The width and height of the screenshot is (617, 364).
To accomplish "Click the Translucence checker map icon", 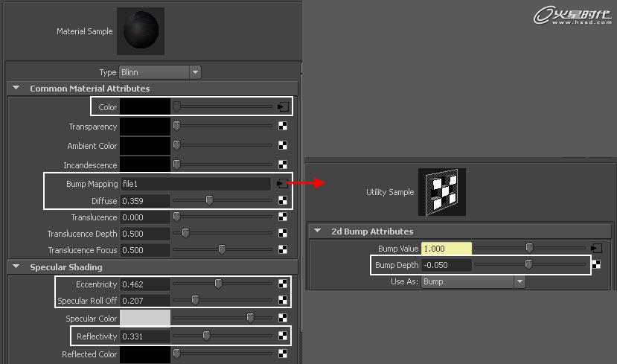I will point(283,217).
